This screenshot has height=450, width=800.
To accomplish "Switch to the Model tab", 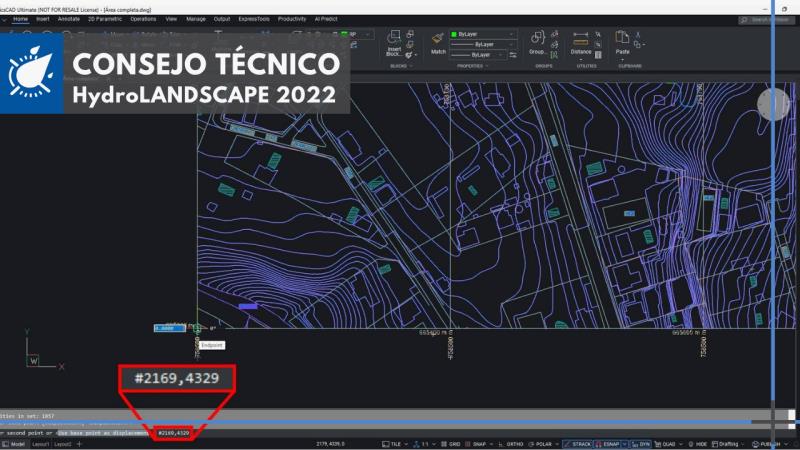I will coord(14,444).
